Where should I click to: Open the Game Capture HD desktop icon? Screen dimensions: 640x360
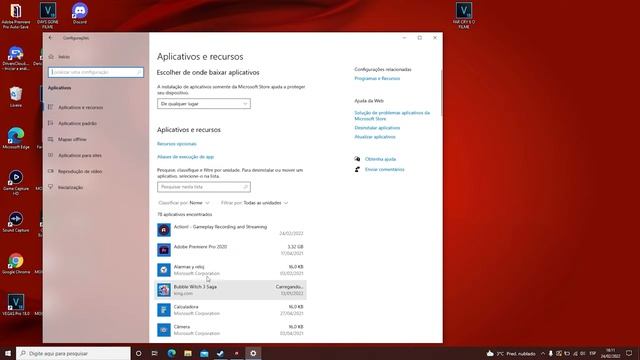pos(16,182)
